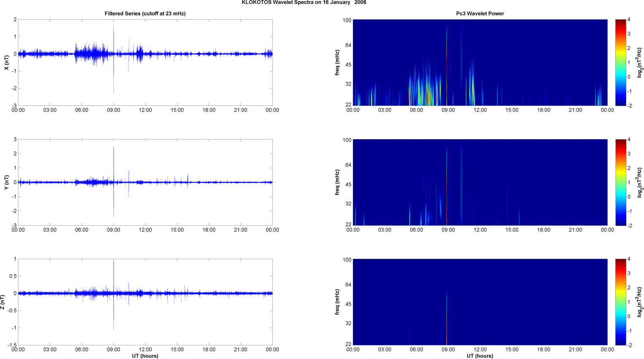
Task: Click the UT (hours) label under the Z series
Action: (x=145, y=356)
